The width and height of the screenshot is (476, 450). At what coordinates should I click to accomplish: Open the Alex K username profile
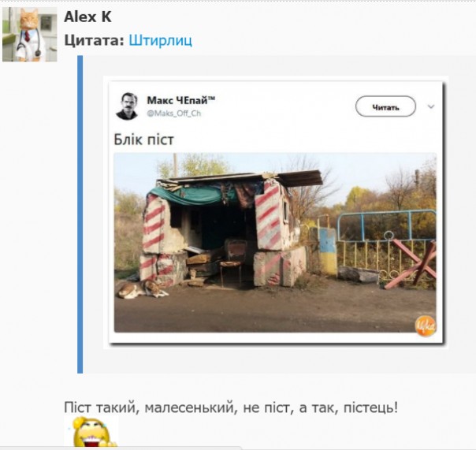[x=87, y=17]
